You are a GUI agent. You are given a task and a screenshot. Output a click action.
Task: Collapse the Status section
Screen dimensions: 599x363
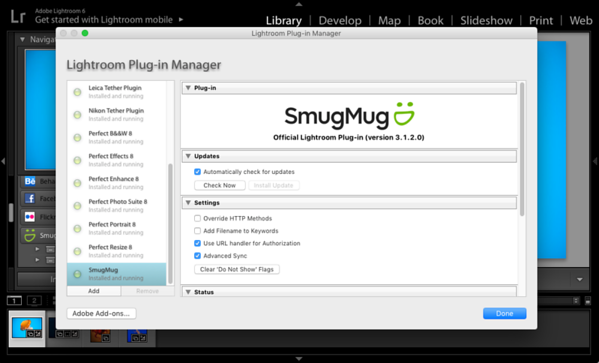click(188, 292)
